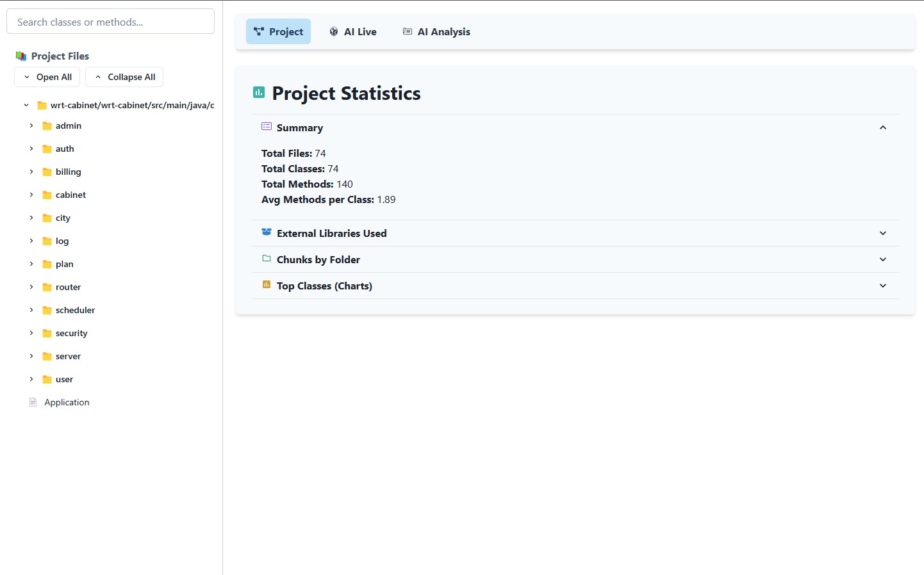Viewport: 924px width, 575px height.
Task: Click the Total Classes: 74 line
Action: [300, 168]
